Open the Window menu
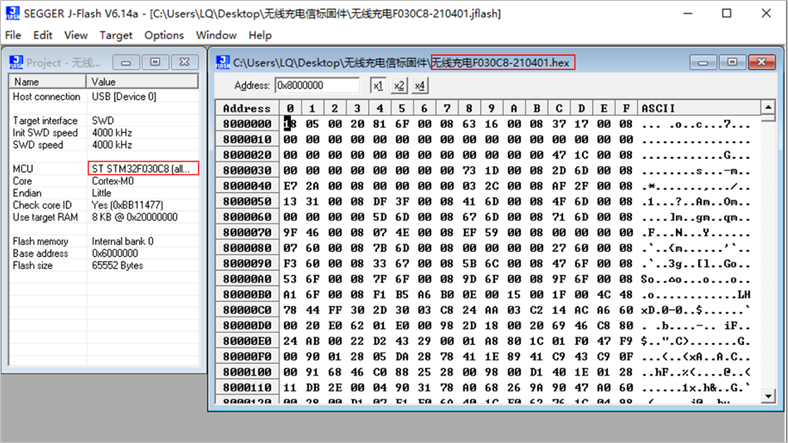Viewport: 788px width, 443px height. click(216, 35)
